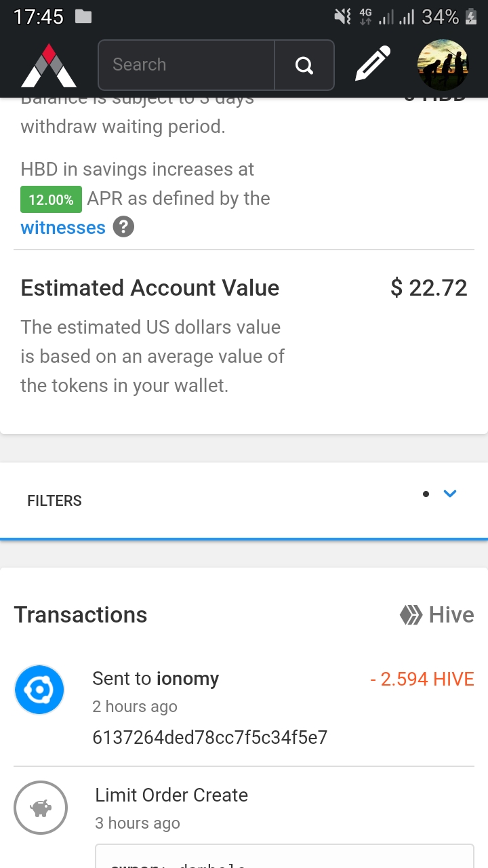Select the -2.594 HIVE transaction amount
Screen dimensions: 488x868
pos(422,679)
